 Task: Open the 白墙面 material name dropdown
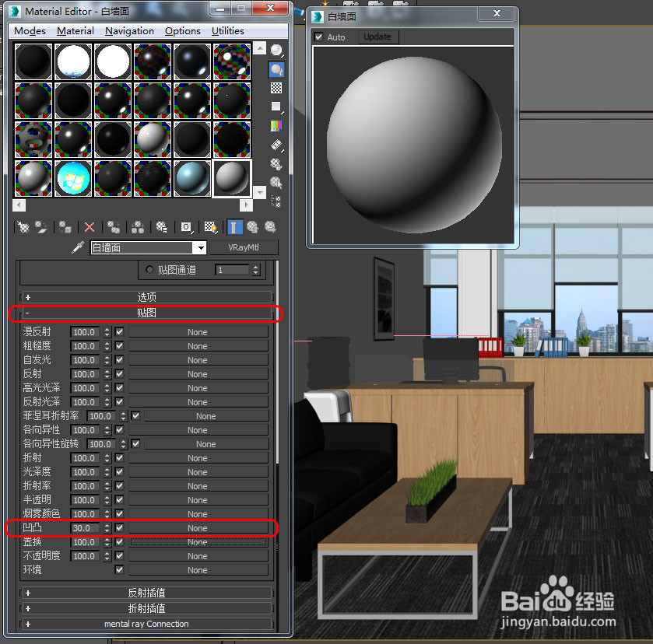200,247
